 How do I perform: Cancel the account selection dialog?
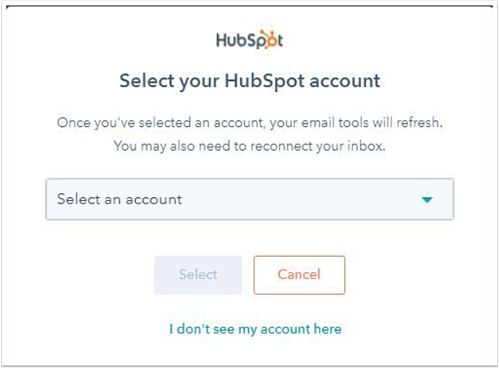pyautogui.click(x=299, y=275)
